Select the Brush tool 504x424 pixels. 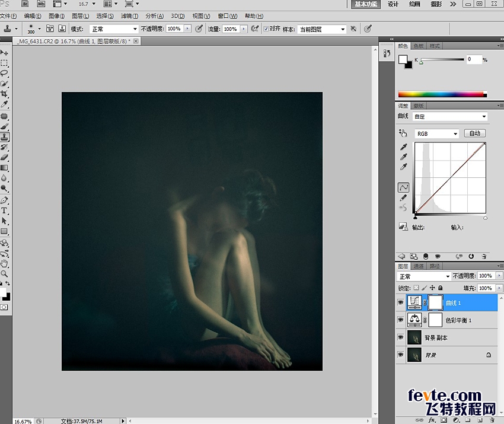click(4, 127)
